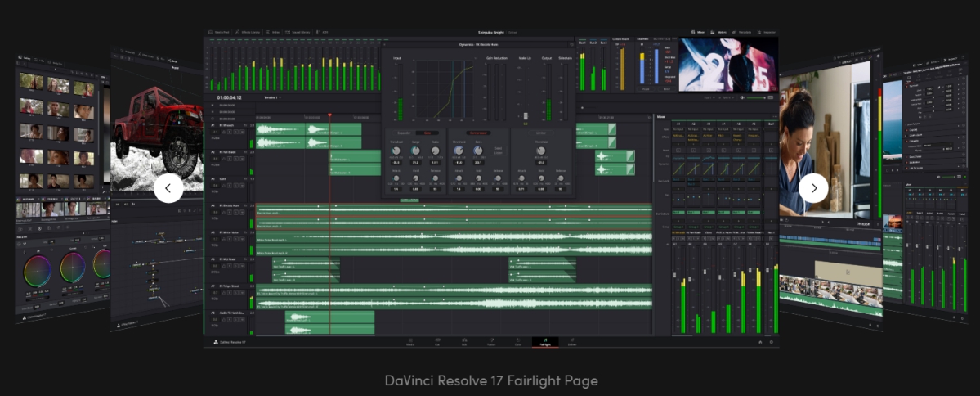The width and height of the screenshot is (980, 396).
Task: Click the Lift color wheel in Color window
Action: 38,269
